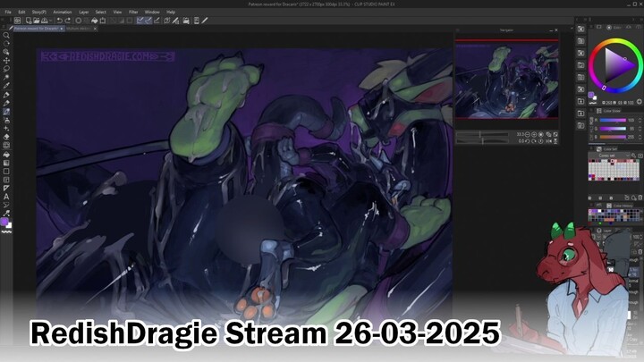Open the Filter menu
The image size is (644, 362).
tap(133, 13)
